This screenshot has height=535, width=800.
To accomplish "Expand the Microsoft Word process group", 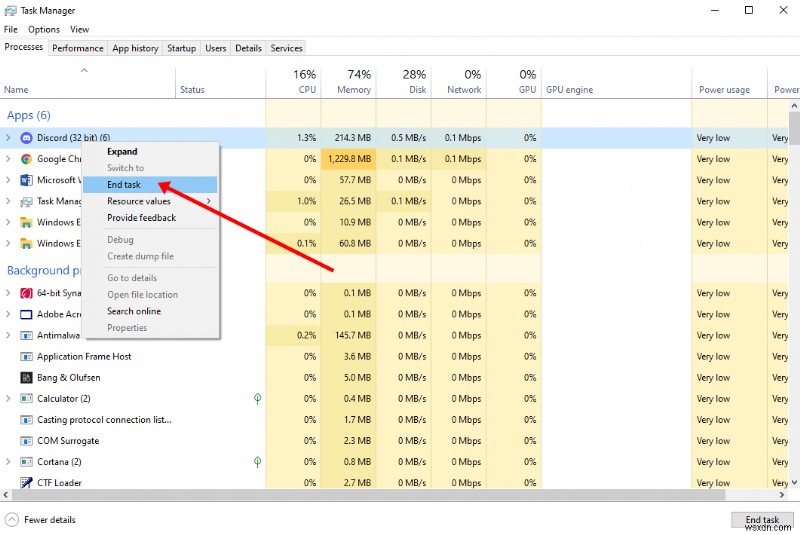I will coord(8,180).
